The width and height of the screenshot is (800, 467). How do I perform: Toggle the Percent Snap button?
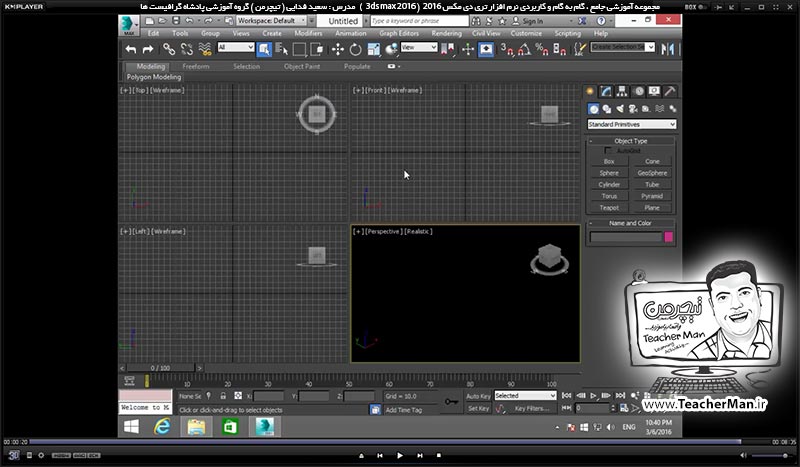(x=541, y=49)
